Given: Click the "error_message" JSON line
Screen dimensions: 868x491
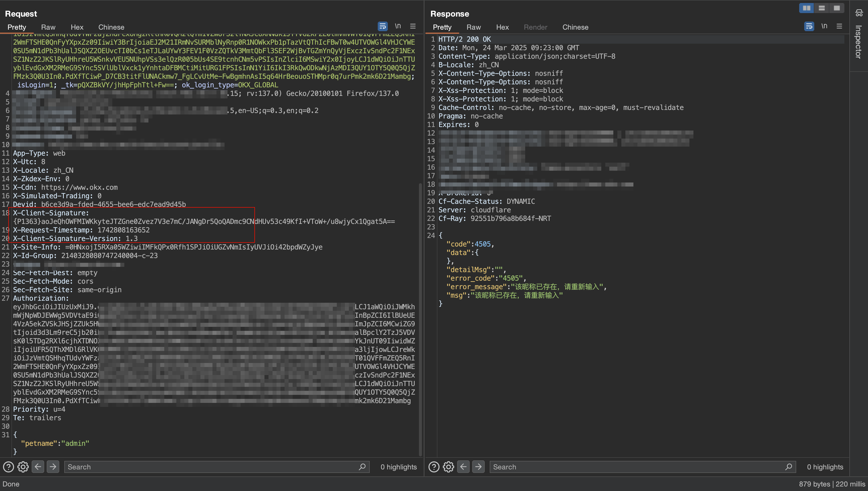Looking at the screenshot, I should click(526, 287).
